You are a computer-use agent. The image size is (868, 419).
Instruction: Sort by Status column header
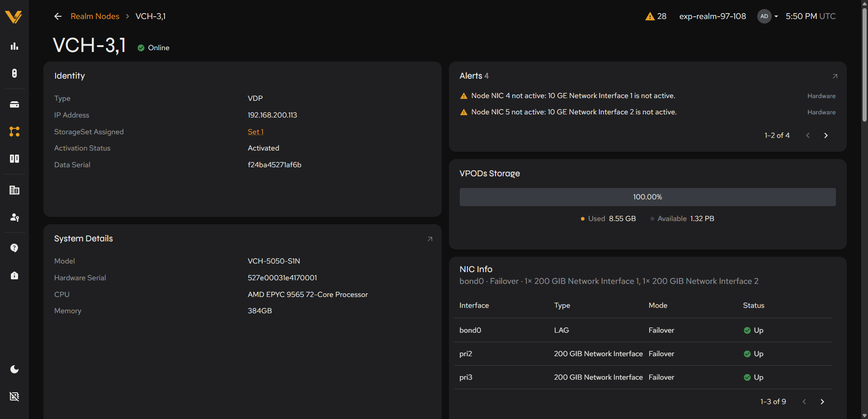point(754,306)
